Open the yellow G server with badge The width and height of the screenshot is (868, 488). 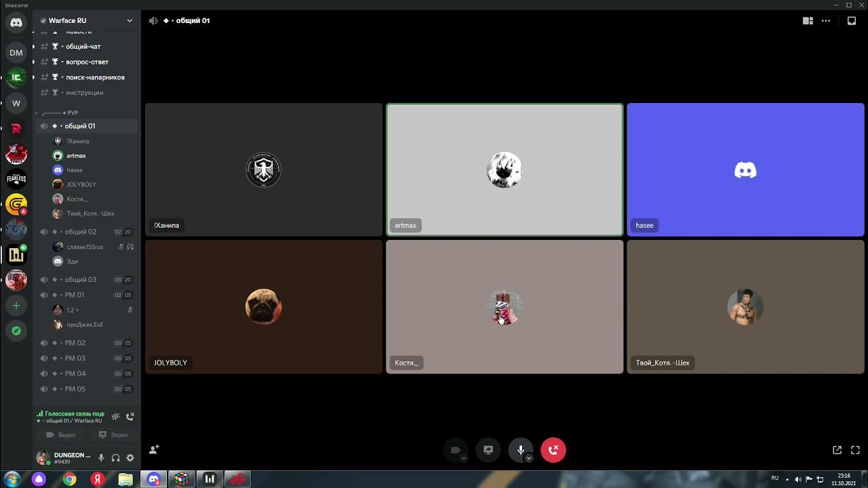[x=16, y=204]
